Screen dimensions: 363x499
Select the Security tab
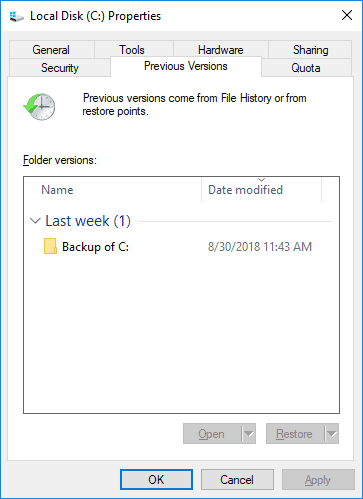(60, 68)
